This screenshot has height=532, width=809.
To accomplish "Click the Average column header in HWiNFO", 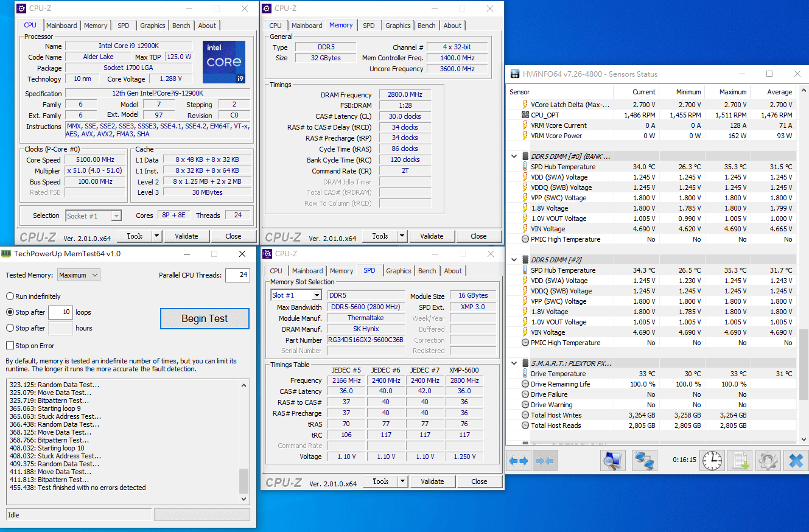I will [773, 92].
